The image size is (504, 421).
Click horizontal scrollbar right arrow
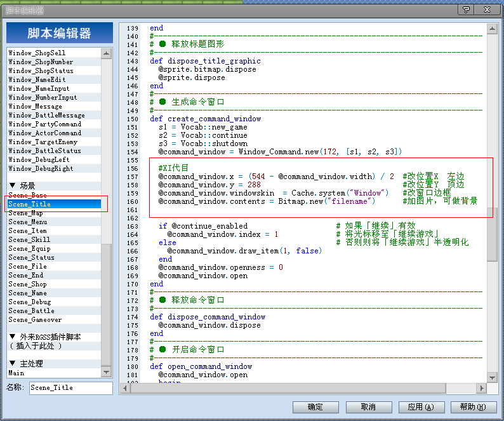click(x=481, y=388)
